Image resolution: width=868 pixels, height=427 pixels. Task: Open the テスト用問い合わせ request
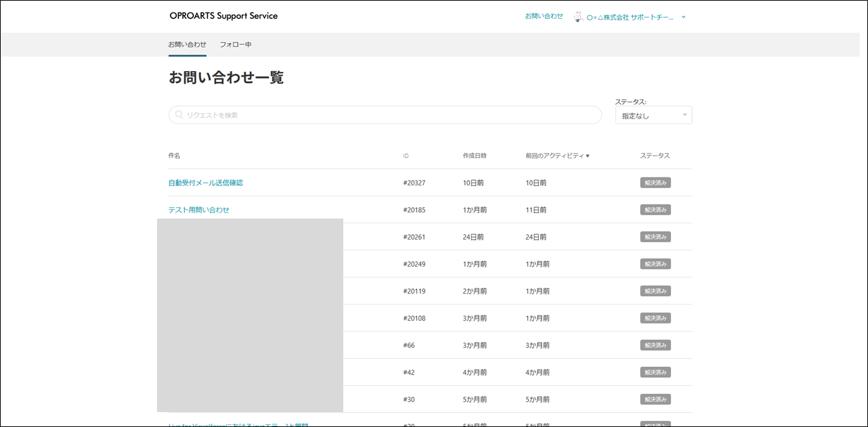click(x=199, y=210)
